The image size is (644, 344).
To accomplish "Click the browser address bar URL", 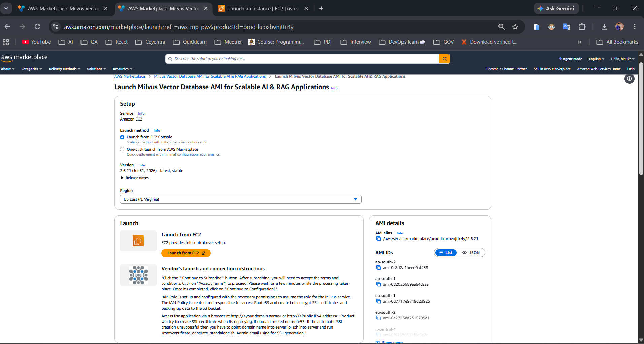I will [179, 27].
